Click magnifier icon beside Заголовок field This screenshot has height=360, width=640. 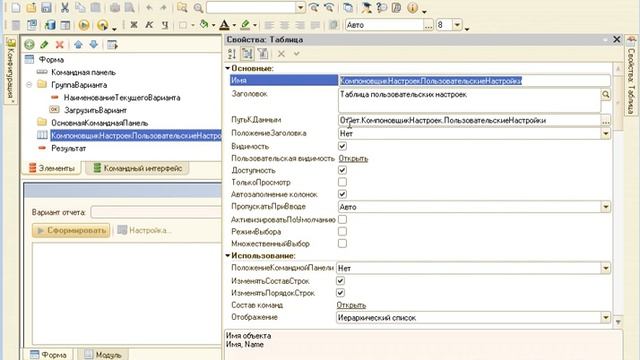[606, 94]
